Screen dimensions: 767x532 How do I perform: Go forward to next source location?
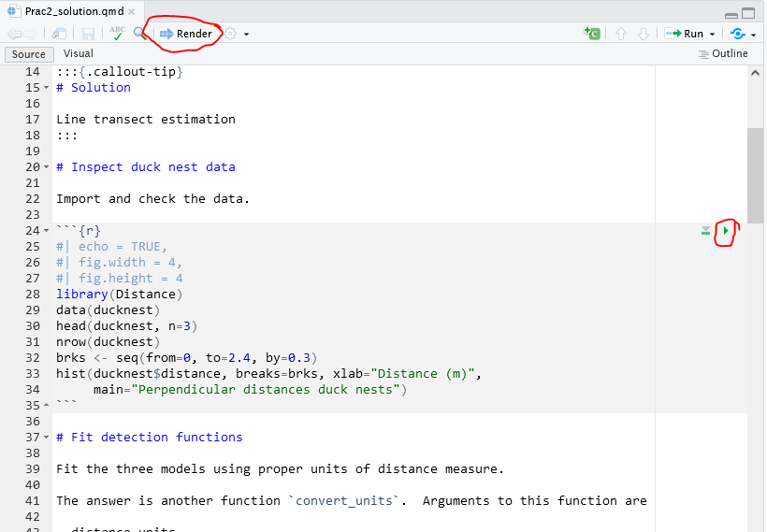pyautogui.click(x=30, y=34)
